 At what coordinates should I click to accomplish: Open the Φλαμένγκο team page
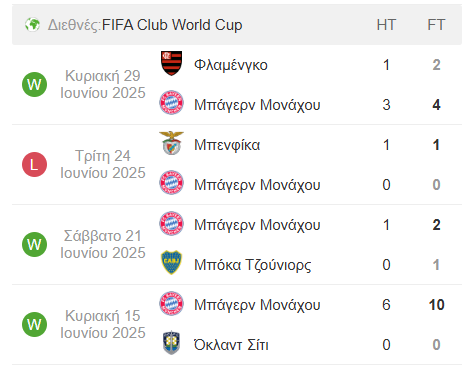coord(231,65)
